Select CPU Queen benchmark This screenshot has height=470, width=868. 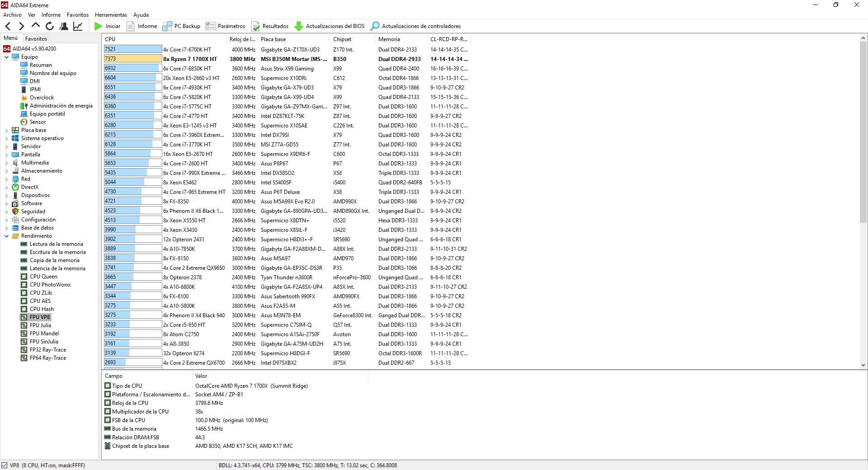(39, 277)
